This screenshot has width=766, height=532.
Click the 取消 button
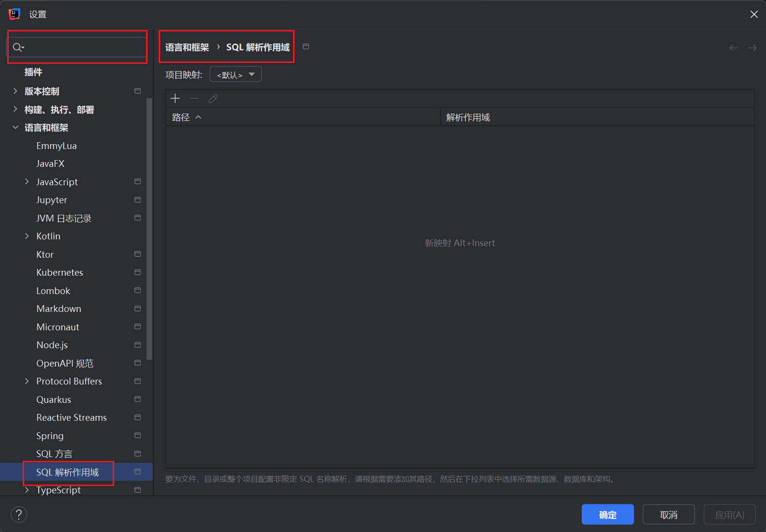pyautogui.click(x=669, y=515)
